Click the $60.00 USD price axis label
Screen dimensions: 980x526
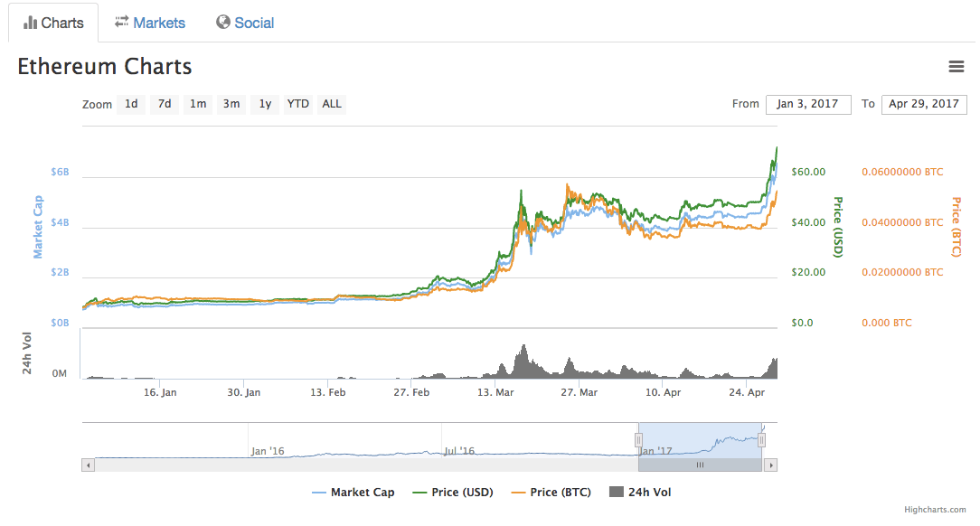pos(808,172)
